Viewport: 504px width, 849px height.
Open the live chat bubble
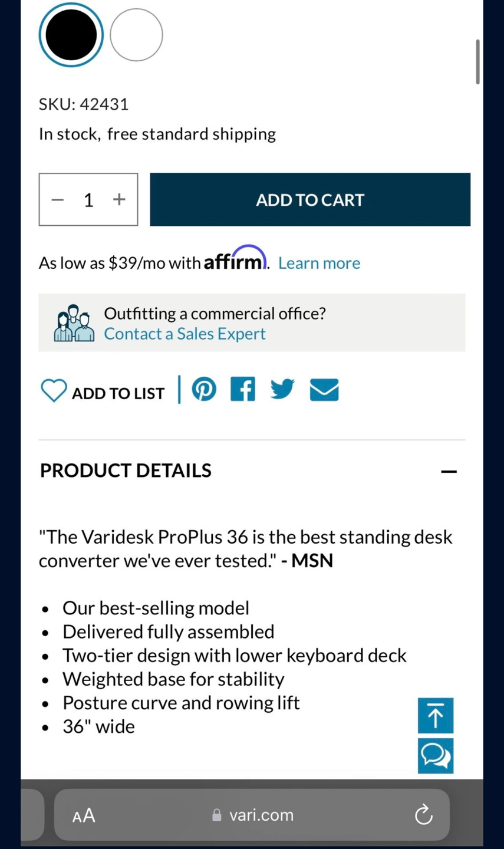click(x=436, y=756)
